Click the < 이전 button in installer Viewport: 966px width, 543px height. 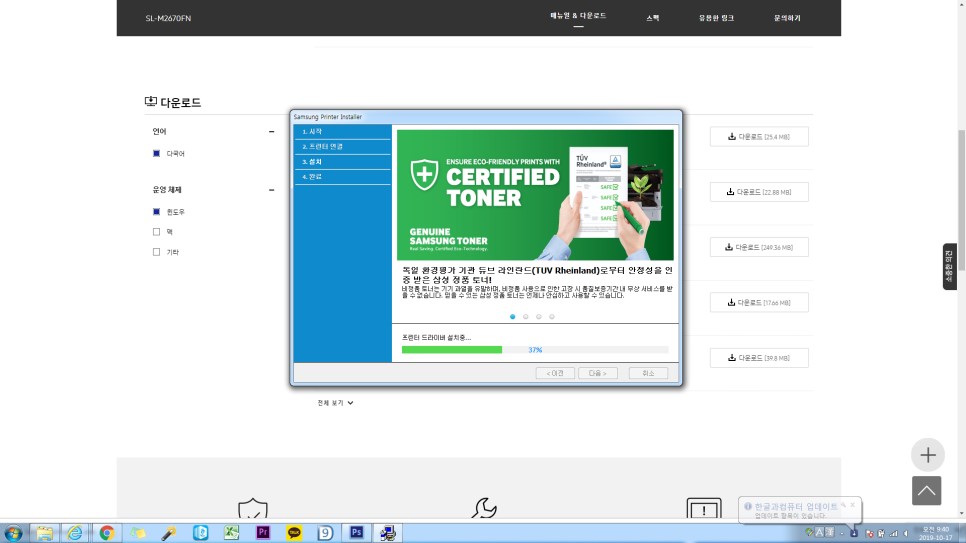[x=555, y=373]
